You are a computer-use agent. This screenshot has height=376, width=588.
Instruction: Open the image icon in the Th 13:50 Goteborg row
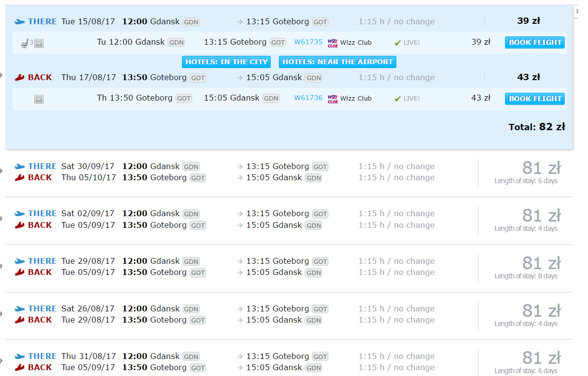click(39, 99)
